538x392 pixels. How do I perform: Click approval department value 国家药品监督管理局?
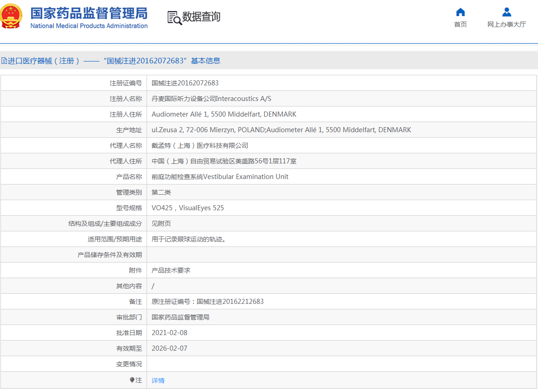[181, 317]
